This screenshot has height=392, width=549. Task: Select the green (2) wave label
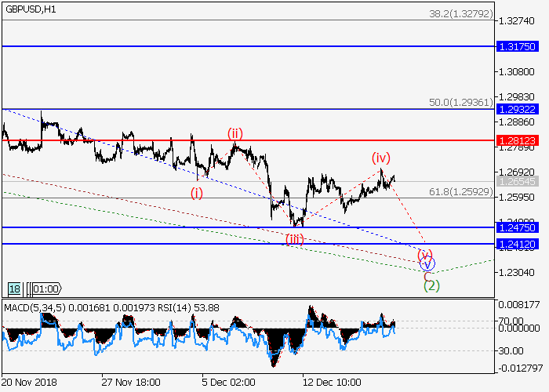click(431, 285)
